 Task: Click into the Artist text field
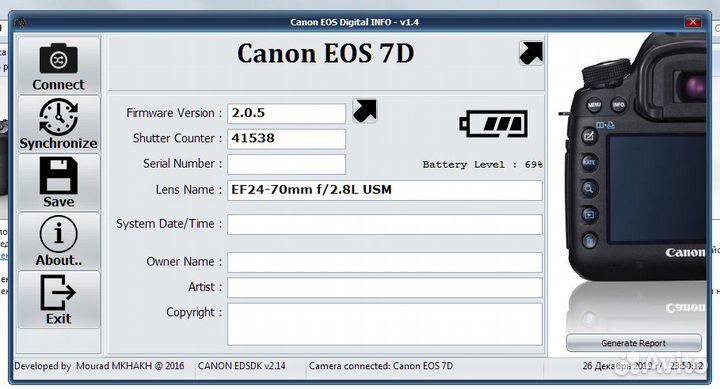385,288
